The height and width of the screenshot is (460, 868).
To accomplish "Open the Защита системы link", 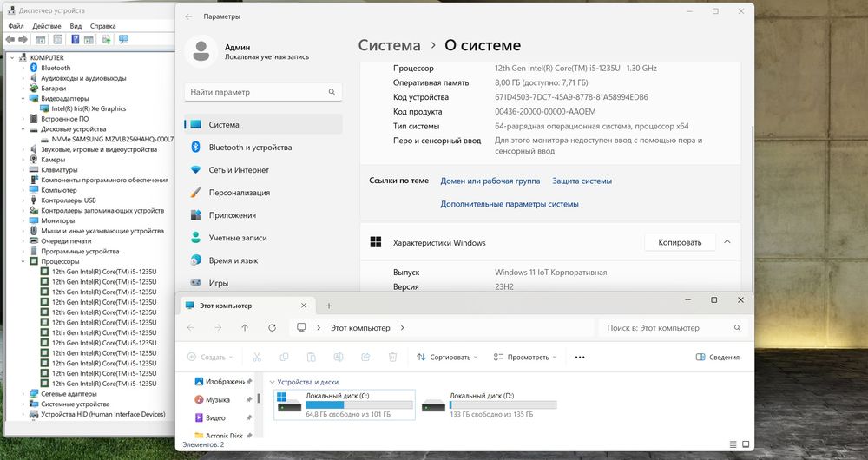I will pyautogui.click(x=582, y=181).
